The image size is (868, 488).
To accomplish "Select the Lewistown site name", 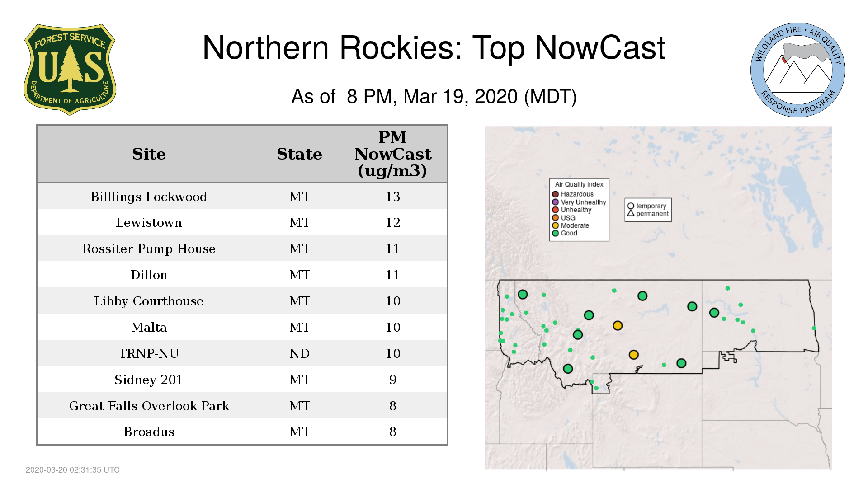I will 149,222.
